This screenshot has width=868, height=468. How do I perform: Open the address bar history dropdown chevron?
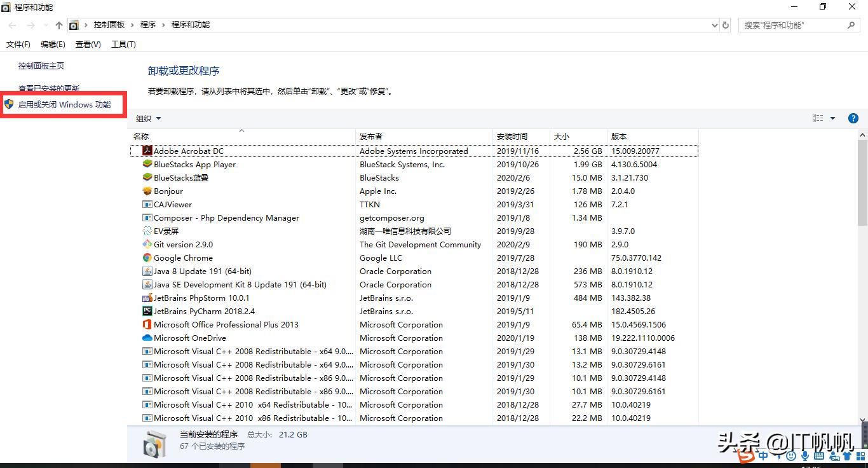click(x=715, y=24)
